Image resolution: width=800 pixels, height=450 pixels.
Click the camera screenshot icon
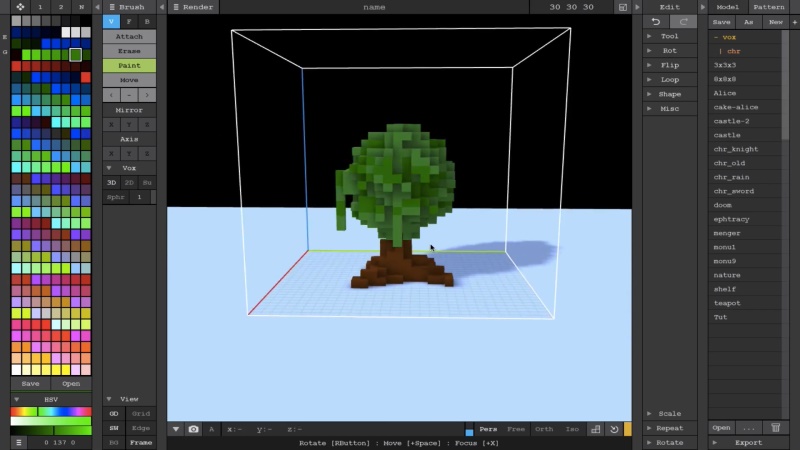click(x=194, y=429)
